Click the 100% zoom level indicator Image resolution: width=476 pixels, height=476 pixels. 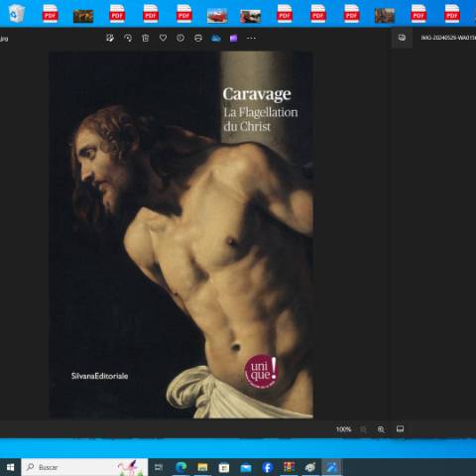pyautogui.click(x=343, y=429)
